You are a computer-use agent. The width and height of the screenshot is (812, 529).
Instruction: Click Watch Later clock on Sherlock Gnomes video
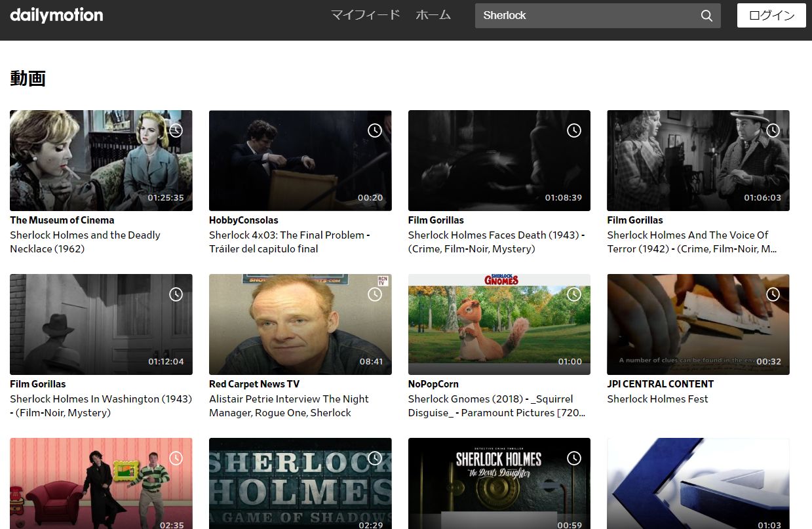tap(574, 294)
